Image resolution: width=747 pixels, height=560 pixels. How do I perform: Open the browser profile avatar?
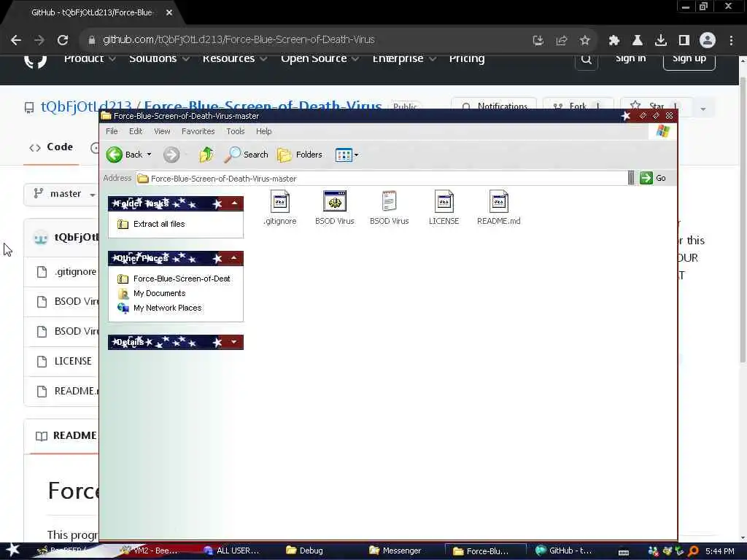tap(708, 40)
